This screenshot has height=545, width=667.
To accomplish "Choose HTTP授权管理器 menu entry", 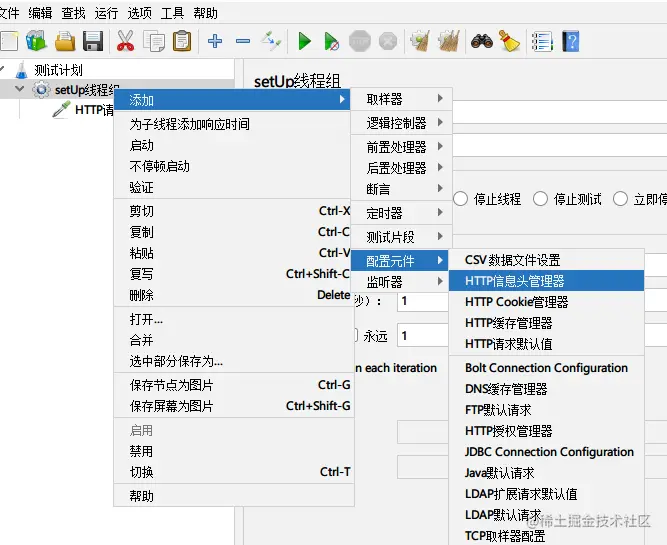I will 547,431.
